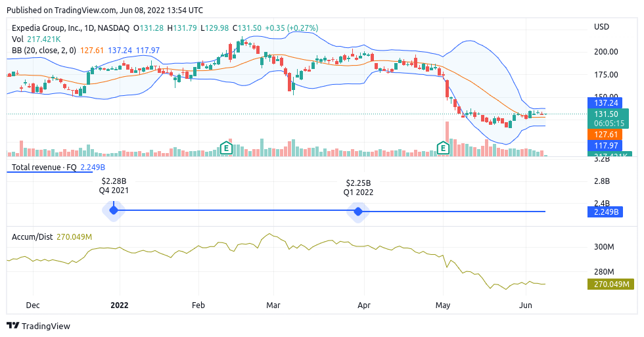Click the February earnings E marker

click(x=226, y=148)
